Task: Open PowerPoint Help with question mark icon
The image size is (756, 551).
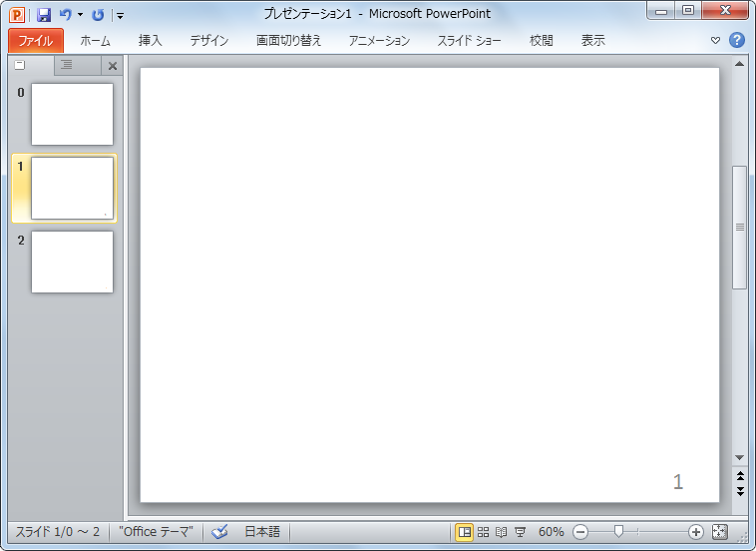Action: point(737,40)
